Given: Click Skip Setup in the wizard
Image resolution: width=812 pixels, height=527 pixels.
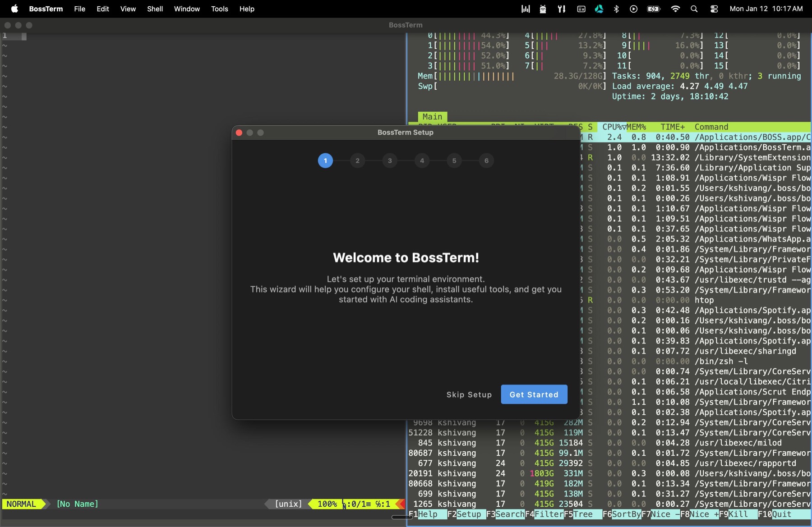Looking at the screenshot, I should coord(469,394).
